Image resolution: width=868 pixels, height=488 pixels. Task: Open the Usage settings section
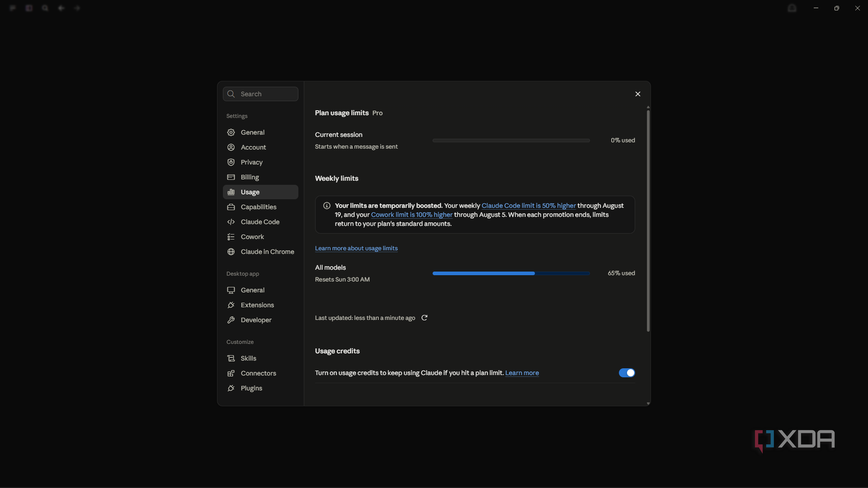coord(260,192)
